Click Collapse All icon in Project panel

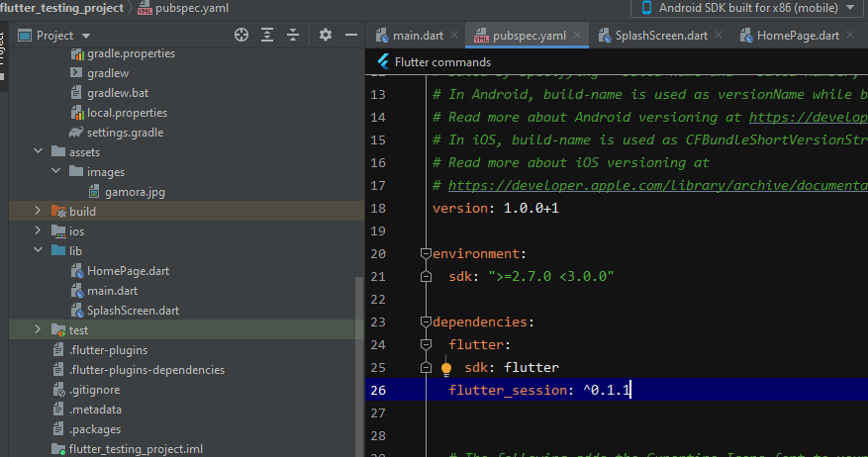[293, 35]
